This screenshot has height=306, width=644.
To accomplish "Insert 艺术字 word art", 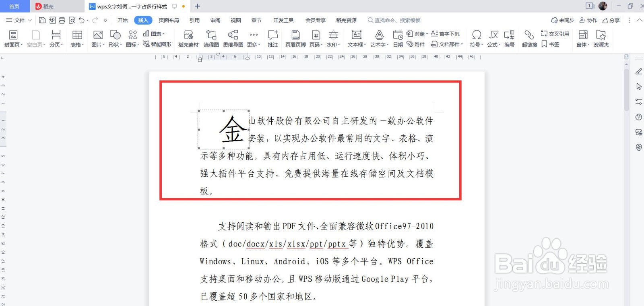I will pos(379,39).
